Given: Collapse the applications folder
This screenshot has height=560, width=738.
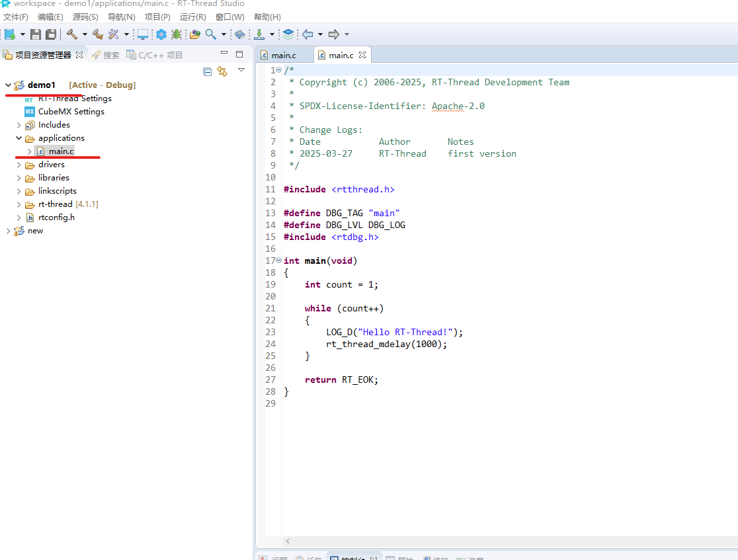Looking at the screenshot, I should coord(18,138).
